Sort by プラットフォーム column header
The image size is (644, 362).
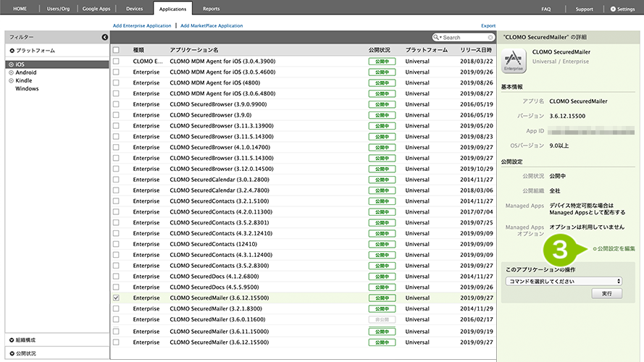[x=427, y=50]
